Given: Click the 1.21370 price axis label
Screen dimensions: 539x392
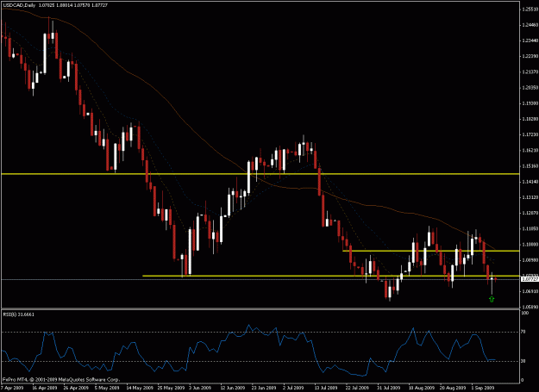Looking at the screenshot, I should [x=530, y=72].
